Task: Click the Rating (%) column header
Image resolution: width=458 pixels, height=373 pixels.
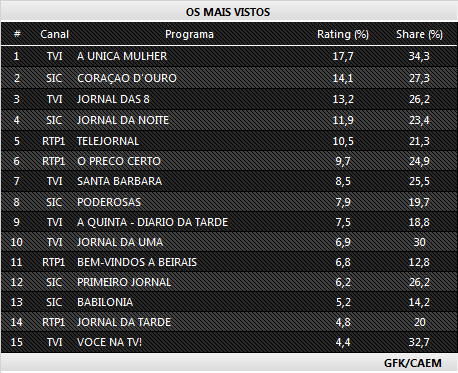Action: point(343,34)
